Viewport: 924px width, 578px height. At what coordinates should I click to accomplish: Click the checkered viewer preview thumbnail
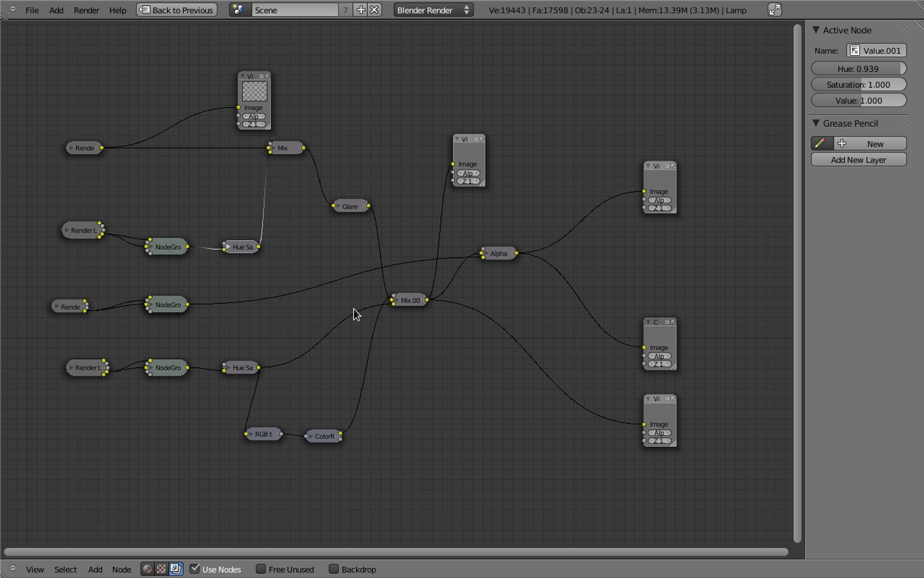point(255,91)
